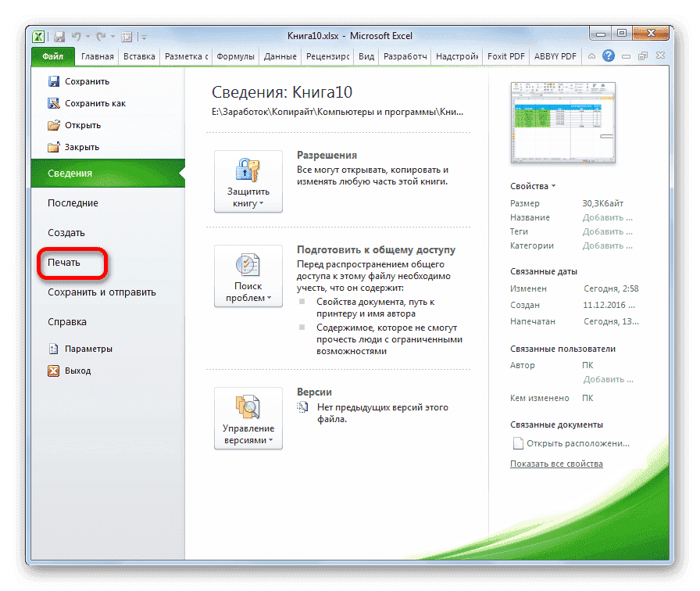Click the Поиск проблем inspection icon
This screenshot has height=591, width=700.
[248, 267]
